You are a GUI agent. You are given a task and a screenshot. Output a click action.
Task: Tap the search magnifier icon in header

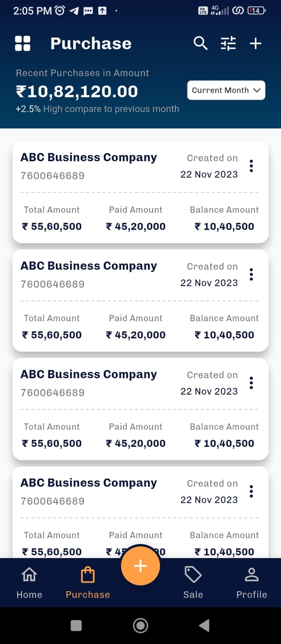click(200, 43)
